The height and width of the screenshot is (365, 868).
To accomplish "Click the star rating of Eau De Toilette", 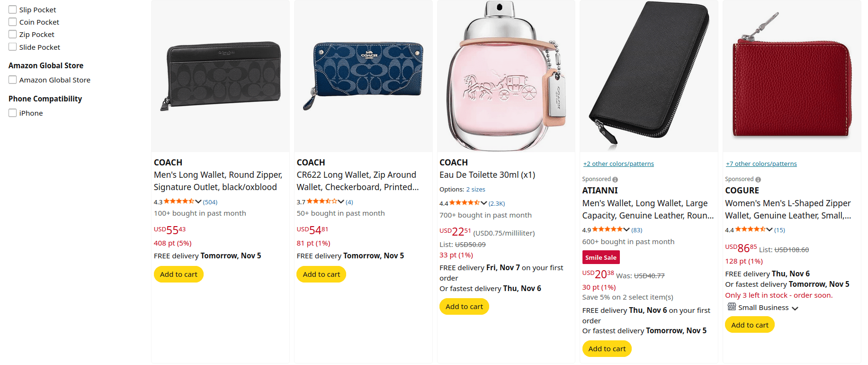I will click(465, 203).
